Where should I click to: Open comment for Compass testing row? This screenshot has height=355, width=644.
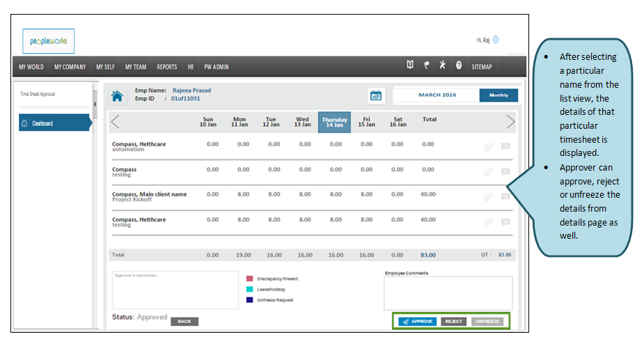[505, 172]
